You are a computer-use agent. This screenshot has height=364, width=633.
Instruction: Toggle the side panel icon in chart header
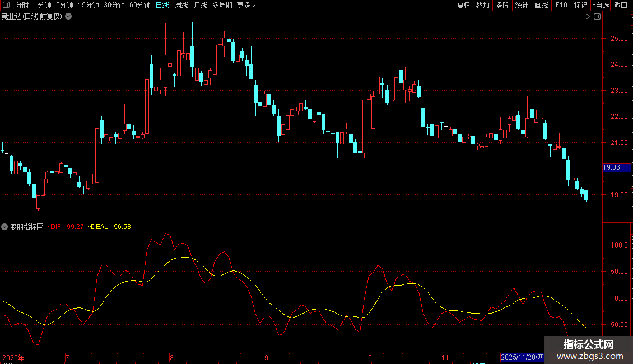tap(597, 17)
